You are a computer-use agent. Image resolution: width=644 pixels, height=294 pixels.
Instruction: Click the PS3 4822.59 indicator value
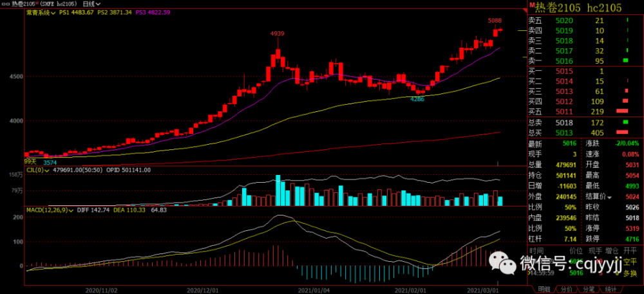pyautogui.click(x=152, y=13)
